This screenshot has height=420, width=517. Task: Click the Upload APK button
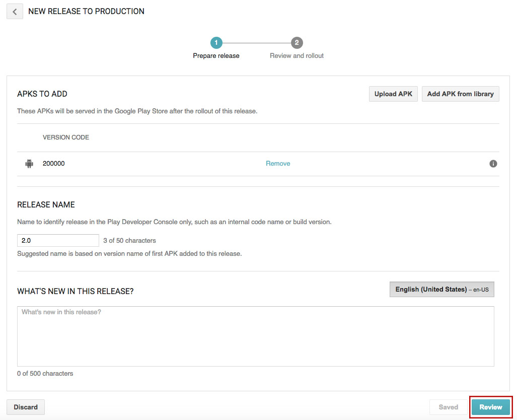coord(393,94)
